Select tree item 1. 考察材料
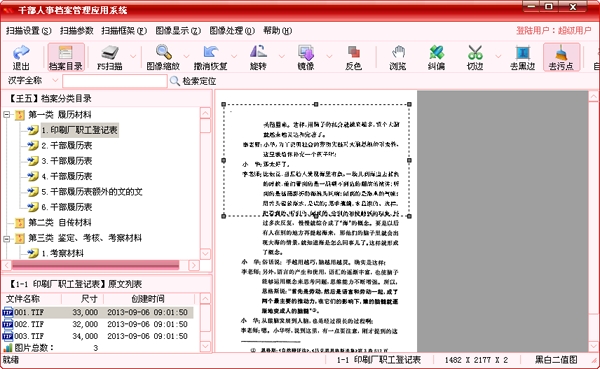This screenshot has width=600, height=369. point(62,253)
